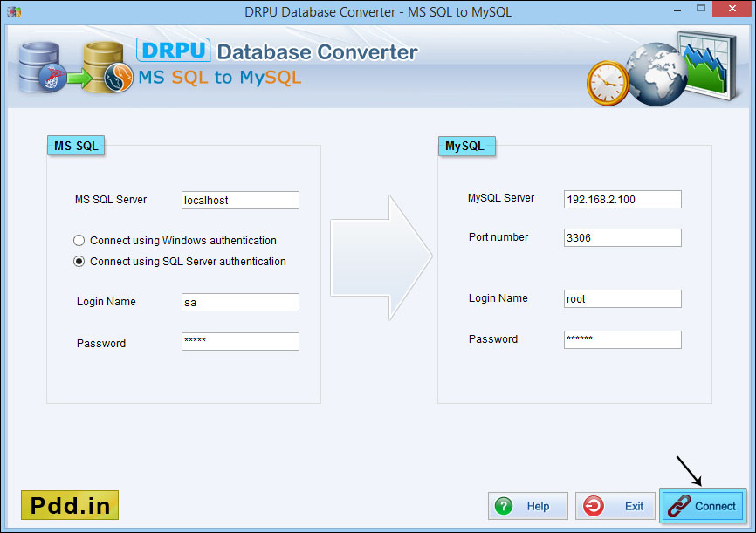Image resolution: width=756 pixels, height=533 pixels.
Task: Click the Exit button
Action: pos(615,506)
